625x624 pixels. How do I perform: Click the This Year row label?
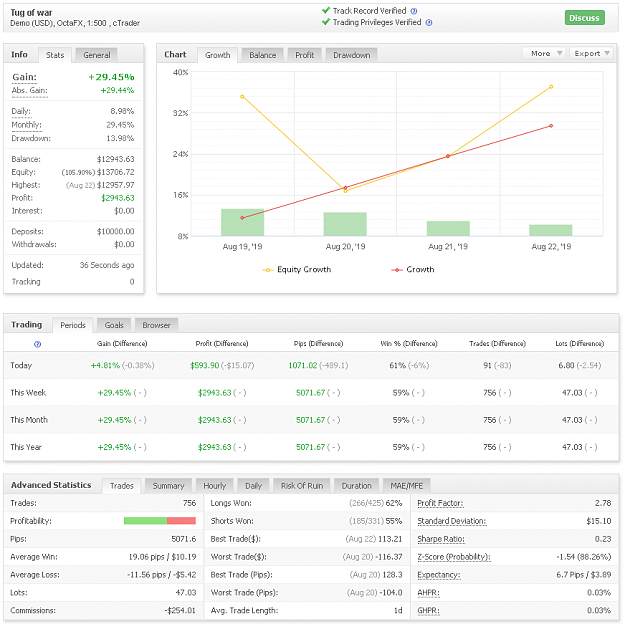click(26, 447)
